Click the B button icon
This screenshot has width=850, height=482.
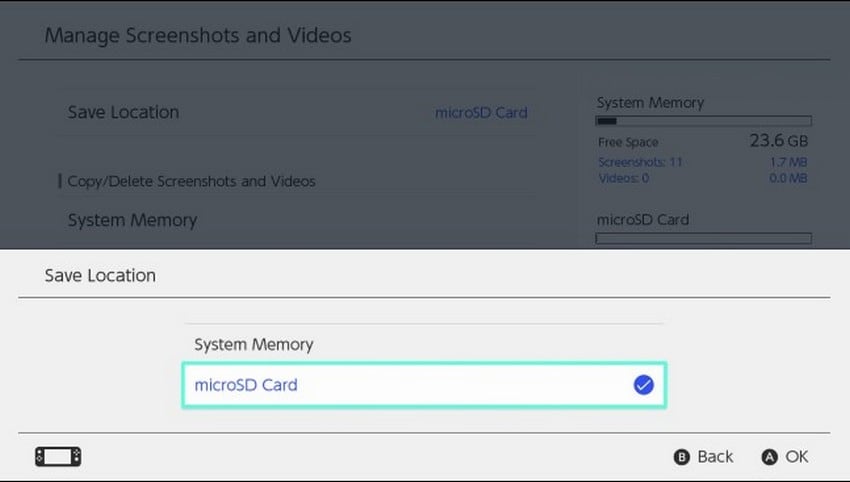(x=682, y=457)
